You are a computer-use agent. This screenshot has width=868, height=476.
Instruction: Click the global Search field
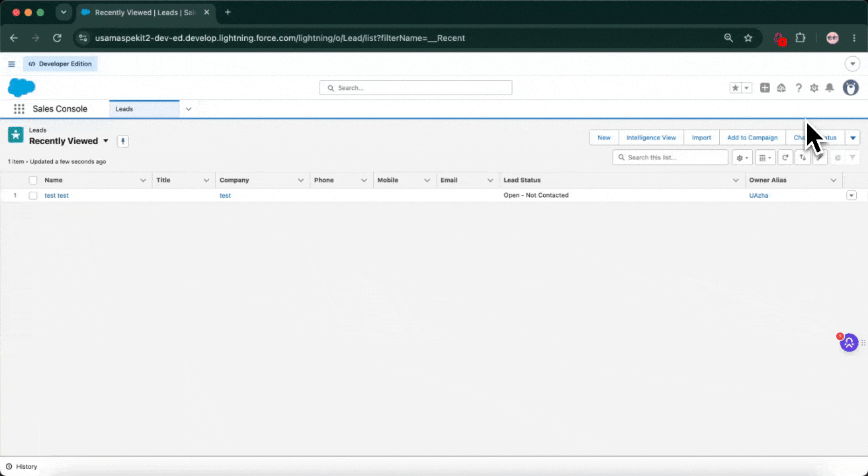pyautogui.click(x=415, y=88)
